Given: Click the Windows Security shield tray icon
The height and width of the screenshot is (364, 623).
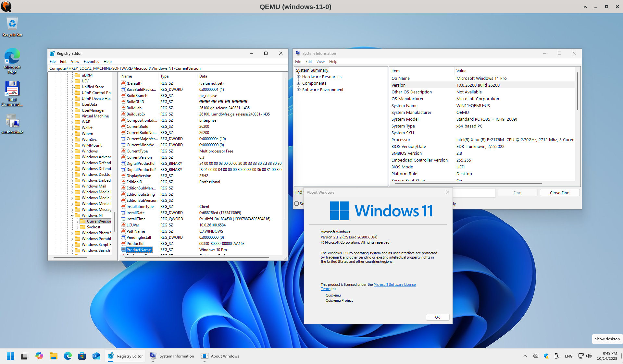Looking at the screenshot, I should [546, 356].
